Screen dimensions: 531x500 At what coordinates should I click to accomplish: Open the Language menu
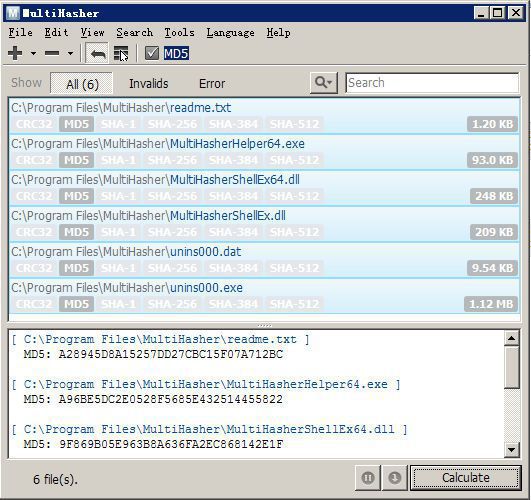pos(231,33)
